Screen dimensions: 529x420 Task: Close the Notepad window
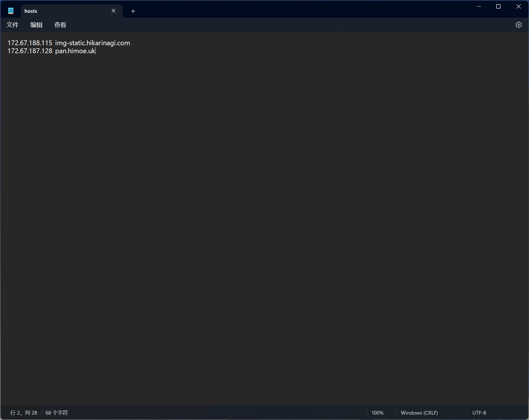tap(518, 7)
